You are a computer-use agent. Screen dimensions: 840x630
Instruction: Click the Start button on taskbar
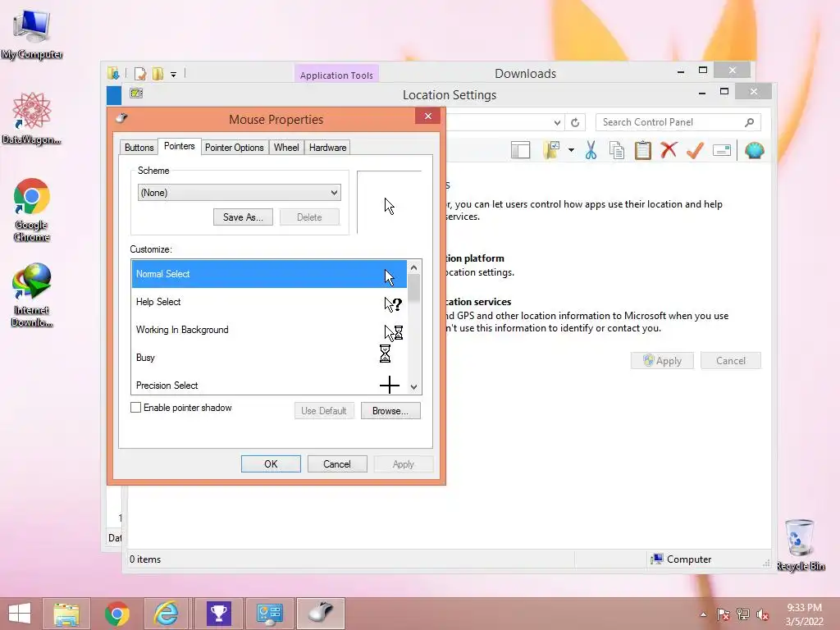click(x=20, y=614)
